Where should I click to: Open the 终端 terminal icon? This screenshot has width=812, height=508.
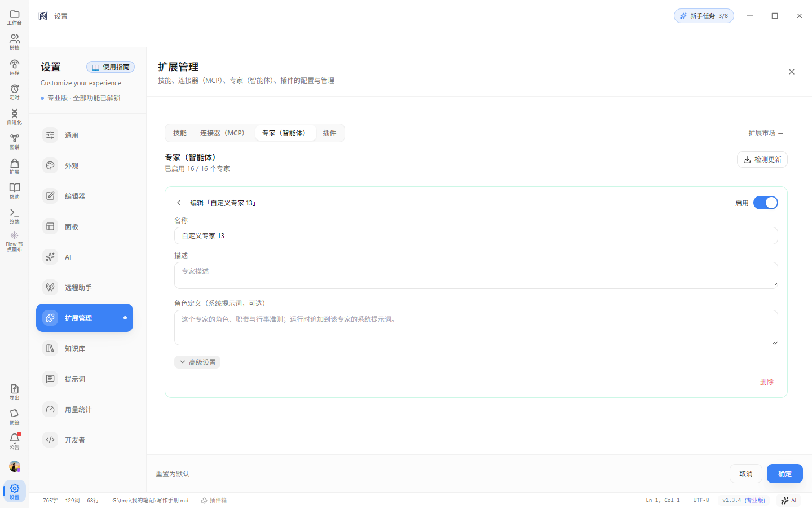coord(15,216)
